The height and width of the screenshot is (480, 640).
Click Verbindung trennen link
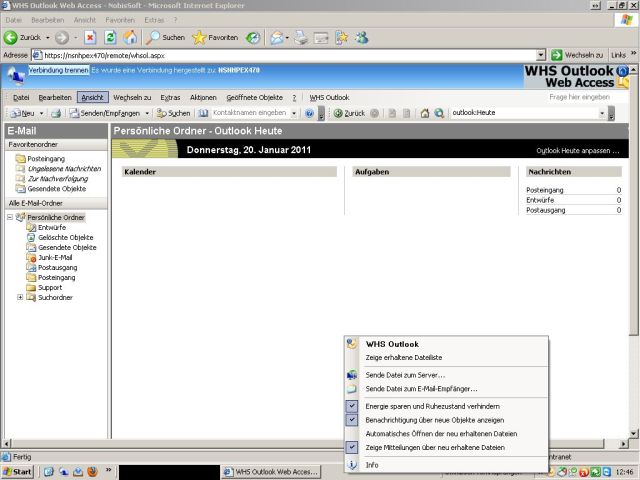[58, 70]
